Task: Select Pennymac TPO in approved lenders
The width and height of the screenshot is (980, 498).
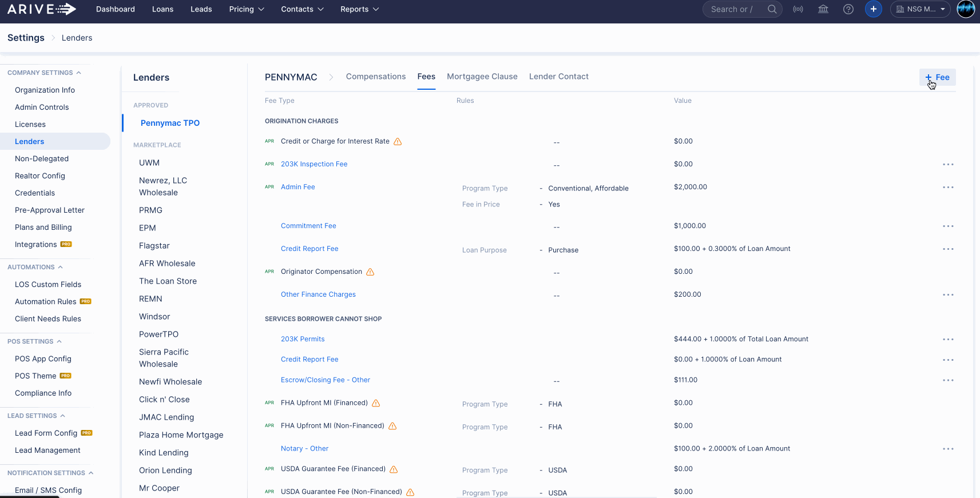Action: click(x=170, y=123)
